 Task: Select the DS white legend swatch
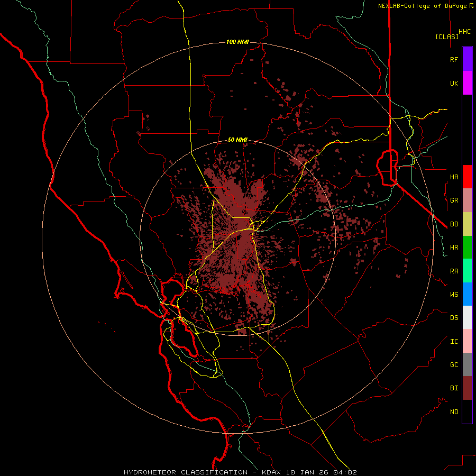point(467,317)
